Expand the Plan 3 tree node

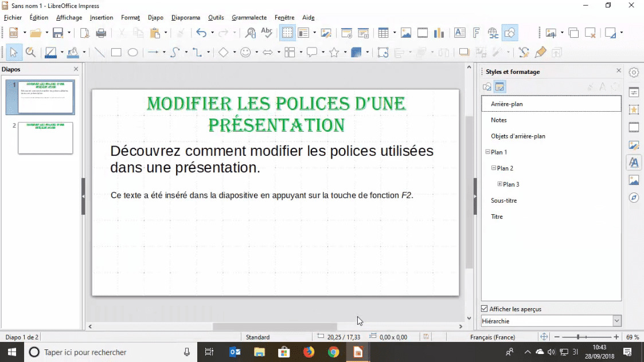(500, 184)
